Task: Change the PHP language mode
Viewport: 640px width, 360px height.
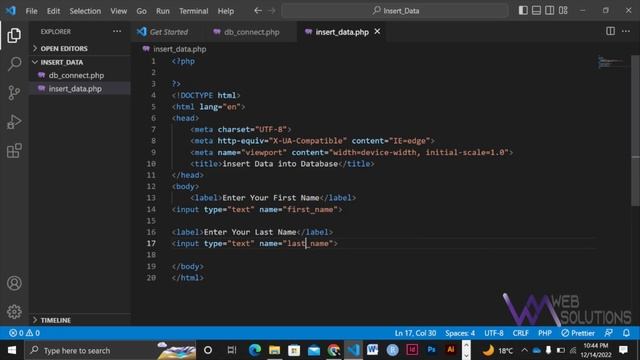Action: (544, 333)
